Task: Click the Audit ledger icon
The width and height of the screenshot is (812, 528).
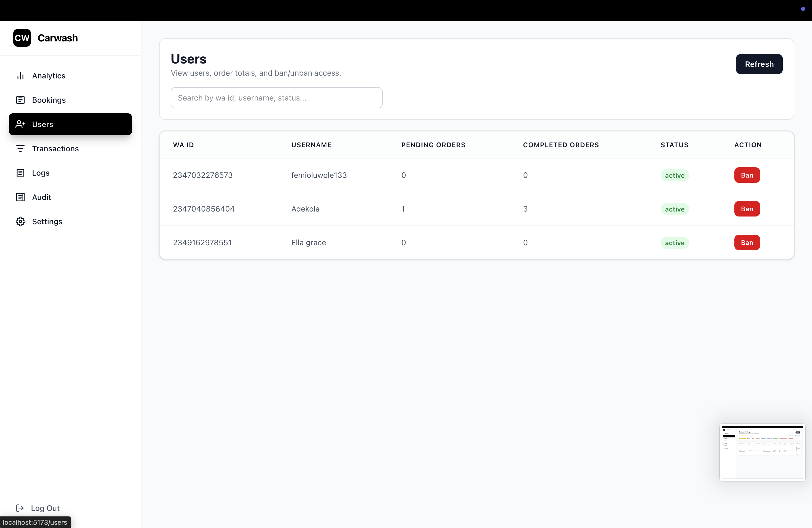Action: 20,197
